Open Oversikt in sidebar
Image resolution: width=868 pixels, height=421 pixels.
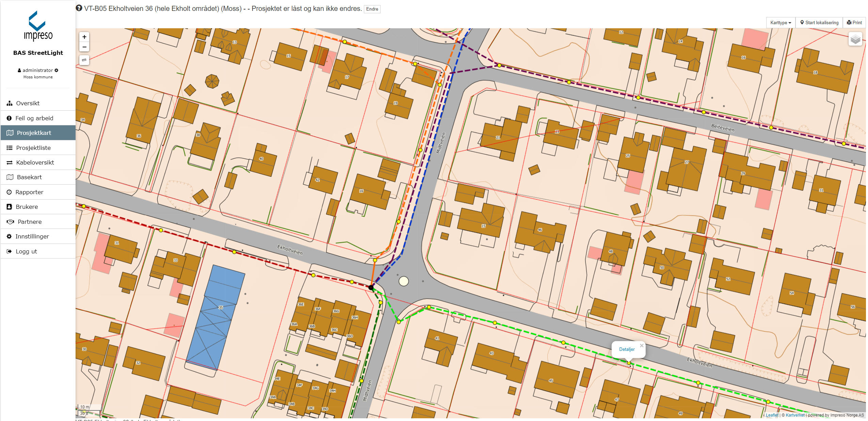tap(28, 103)
